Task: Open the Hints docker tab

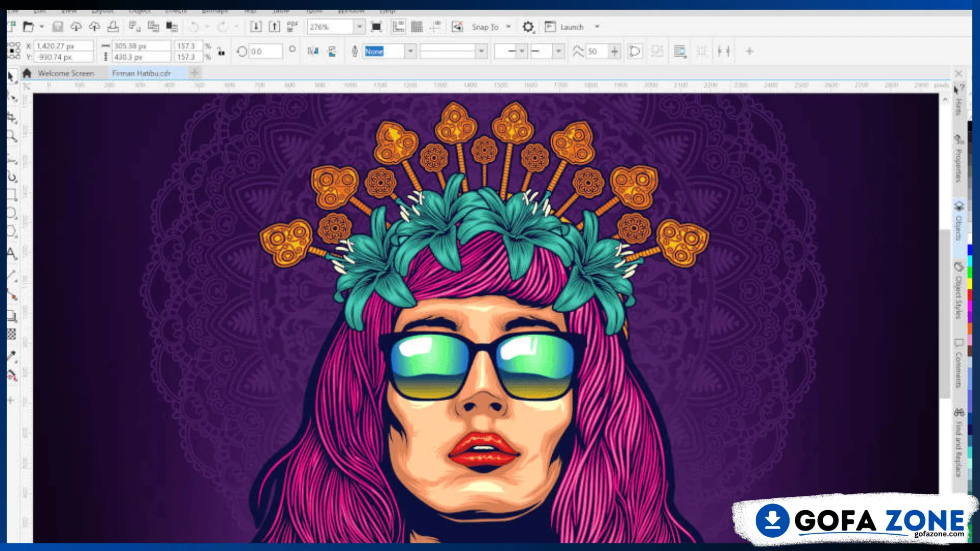Action: coord(959,101)
